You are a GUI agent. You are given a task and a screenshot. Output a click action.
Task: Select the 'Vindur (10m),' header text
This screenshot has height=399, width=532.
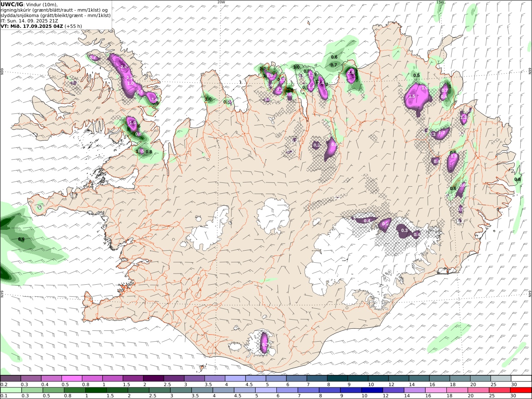pyautogui.click(x=42, y=5)
